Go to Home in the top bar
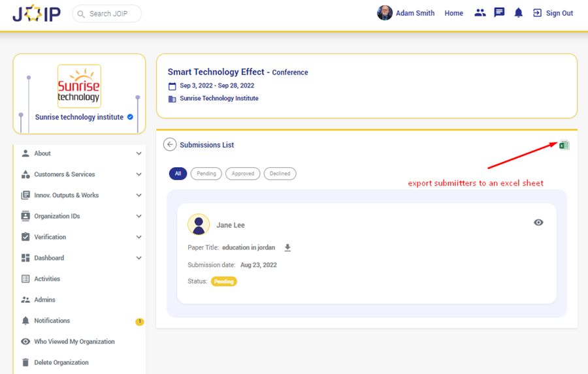The image size is (588, 374). coord(453,13)
